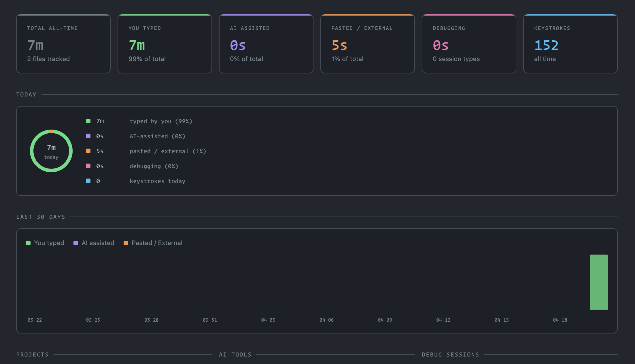635x364 pixels.
Task: Select the orange 'Pasted / External' chart legend marker
Action: point(126,243)
